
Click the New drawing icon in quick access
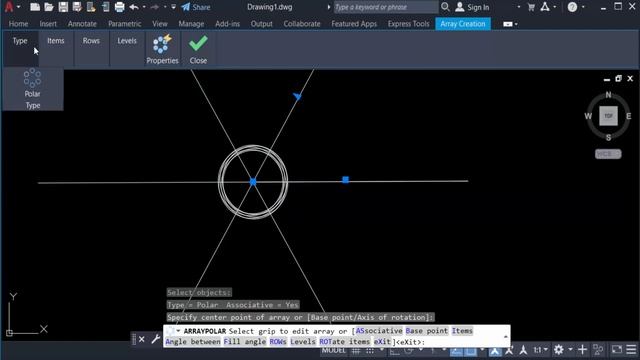coord(35,7)
